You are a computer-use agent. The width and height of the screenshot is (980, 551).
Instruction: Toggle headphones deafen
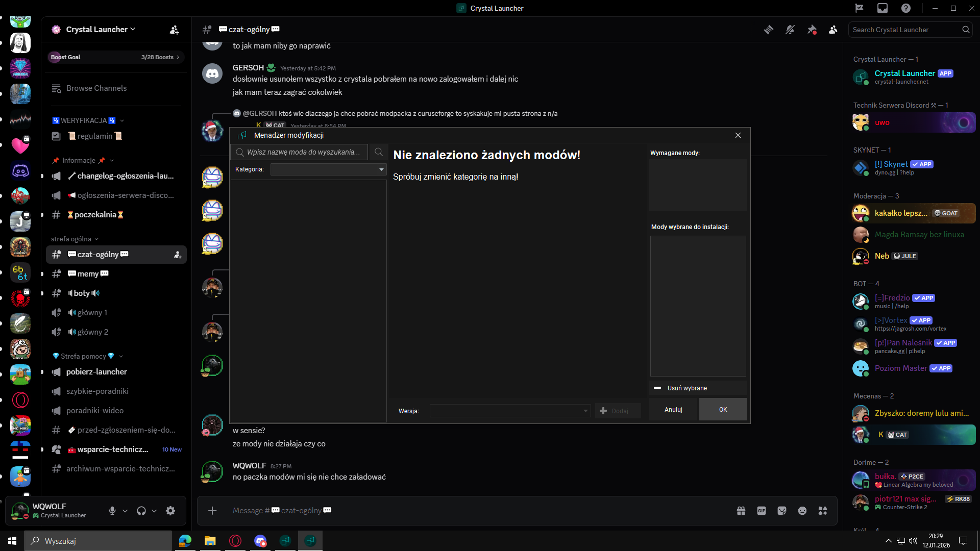[141, 511]
